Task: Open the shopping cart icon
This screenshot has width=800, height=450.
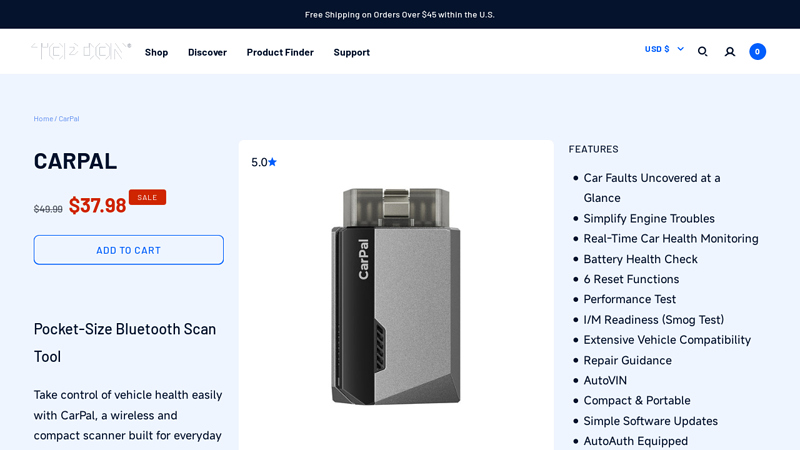Action: (757, 51)
